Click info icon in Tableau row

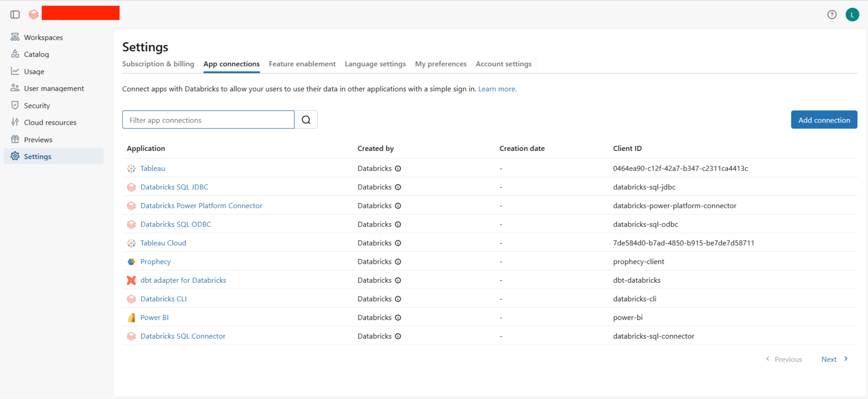click(398, 168)
